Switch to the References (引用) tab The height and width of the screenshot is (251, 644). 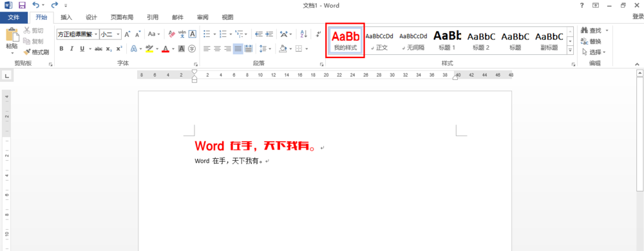pyautogui.click(x=153, y=17)
